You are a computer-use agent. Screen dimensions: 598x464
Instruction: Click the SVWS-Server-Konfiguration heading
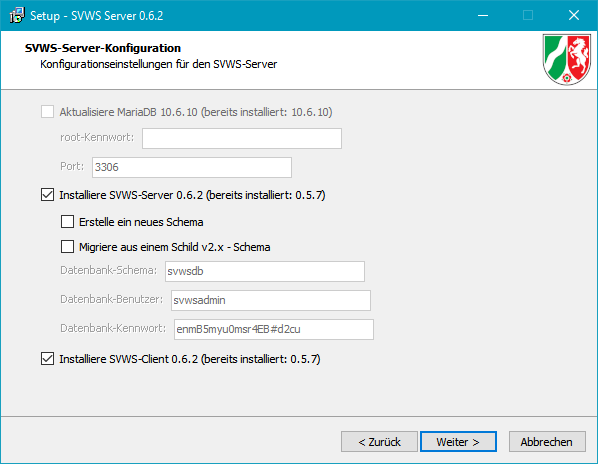[x=103, y=48]
